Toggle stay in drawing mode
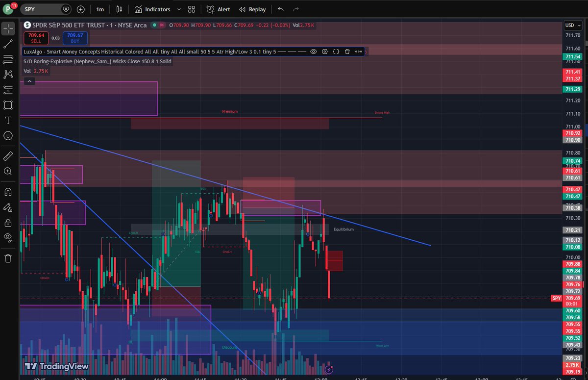The height and width of the screenshot is (380, 588). click(x=8, y=207)
